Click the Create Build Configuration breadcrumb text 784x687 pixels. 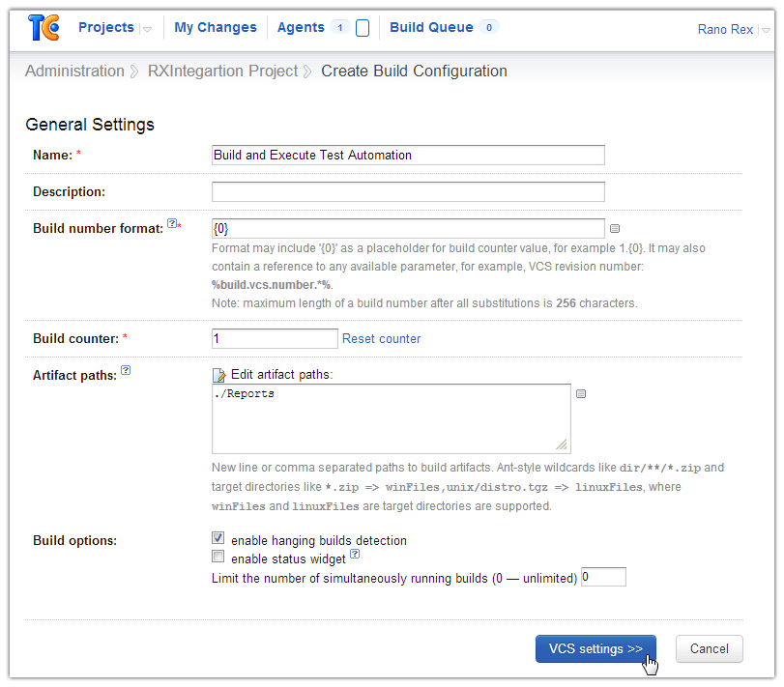coord(414,71)
